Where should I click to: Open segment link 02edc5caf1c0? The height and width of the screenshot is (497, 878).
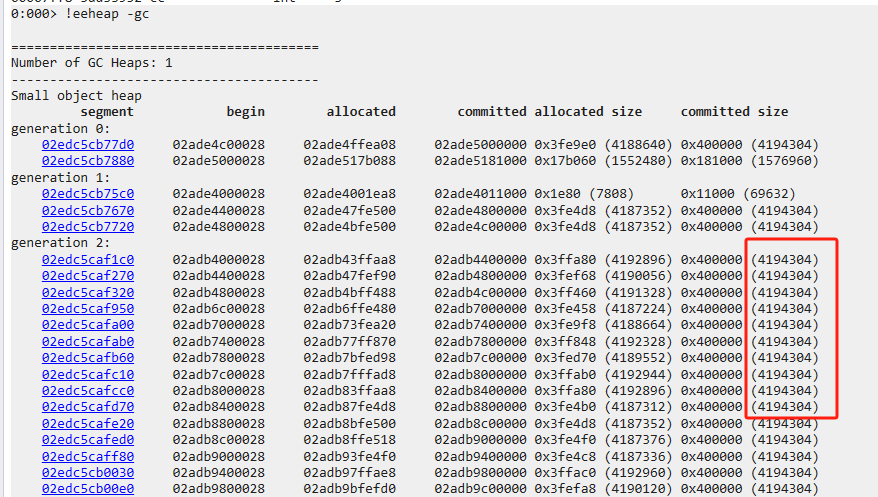(88, 260)
